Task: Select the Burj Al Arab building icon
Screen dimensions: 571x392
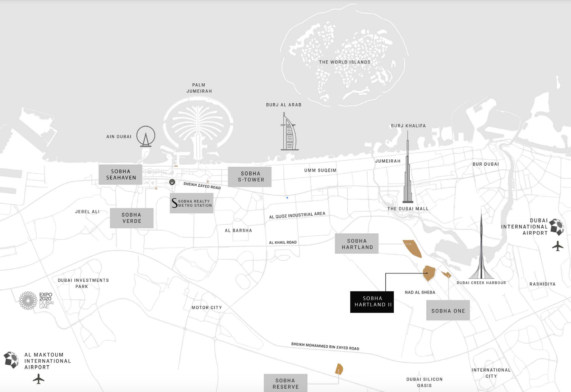Action: click(x=289, y=133)
